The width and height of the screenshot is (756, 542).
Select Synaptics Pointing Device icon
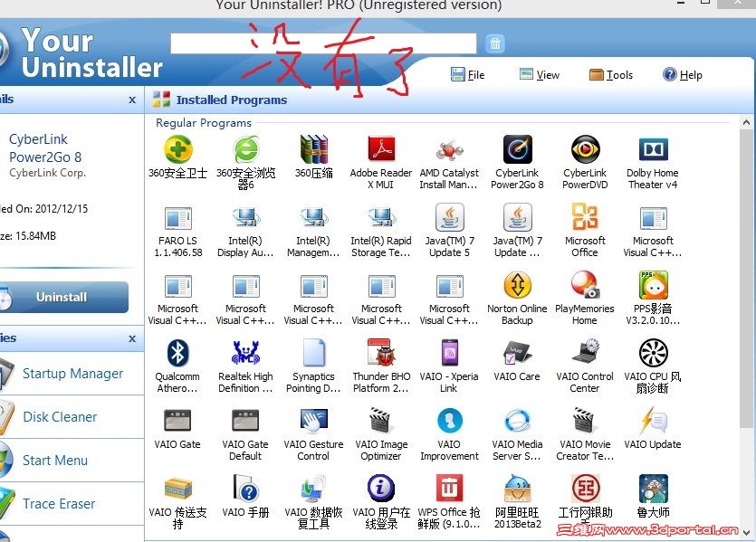pos(314,353)
